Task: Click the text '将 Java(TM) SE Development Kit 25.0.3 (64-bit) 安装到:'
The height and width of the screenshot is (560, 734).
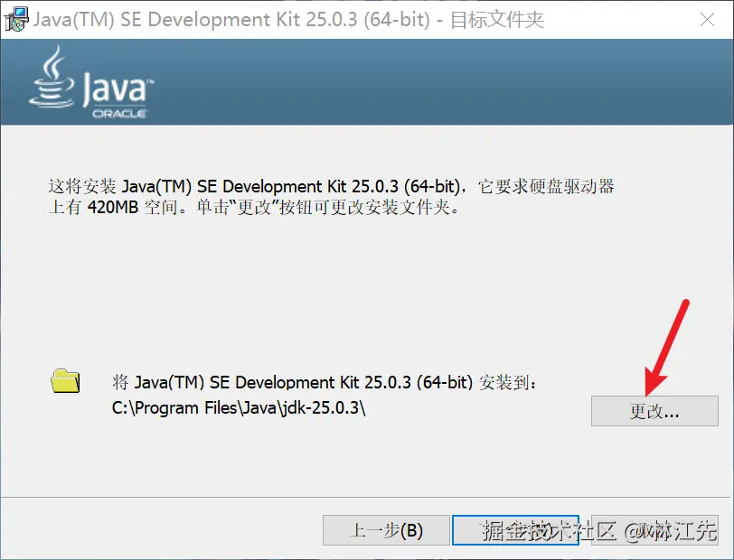Action: pyautogui.click(x=324, y=383)
